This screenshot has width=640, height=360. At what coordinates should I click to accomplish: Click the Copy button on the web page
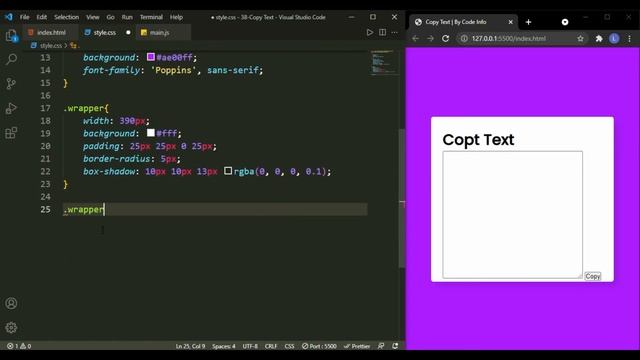pyautogui.click(x=593, y=276)
